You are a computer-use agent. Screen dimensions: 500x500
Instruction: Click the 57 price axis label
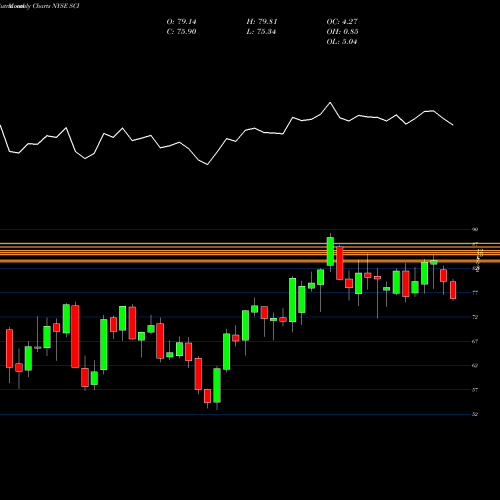[x=475, y=390]
